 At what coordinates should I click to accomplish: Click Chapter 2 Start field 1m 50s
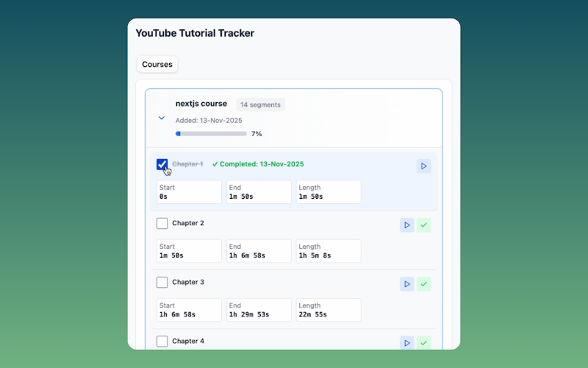[189, 251]
